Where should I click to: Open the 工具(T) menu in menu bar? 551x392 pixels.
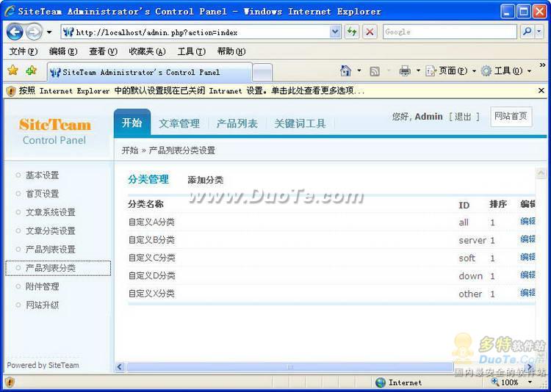(x=192, y=51)
